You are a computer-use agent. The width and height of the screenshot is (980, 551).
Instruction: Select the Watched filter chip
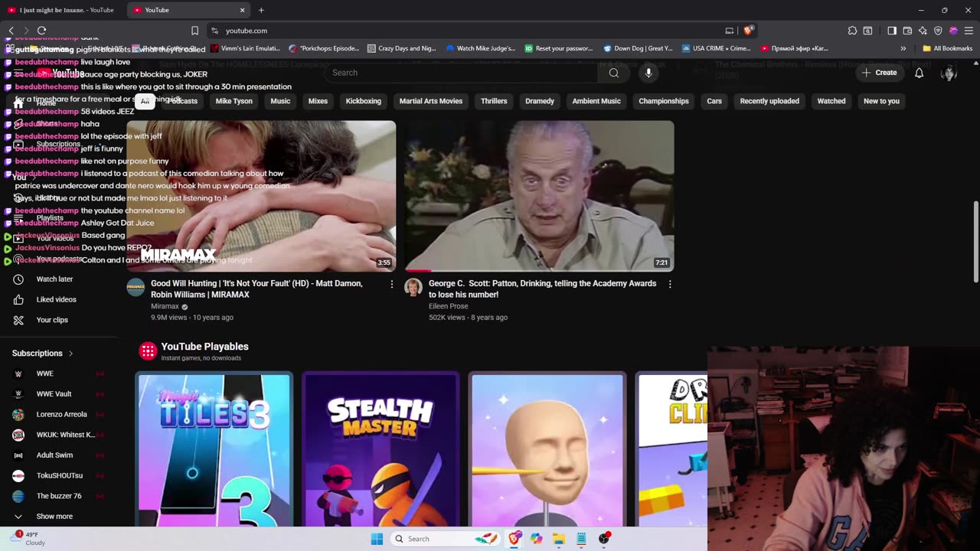point(831,101)
